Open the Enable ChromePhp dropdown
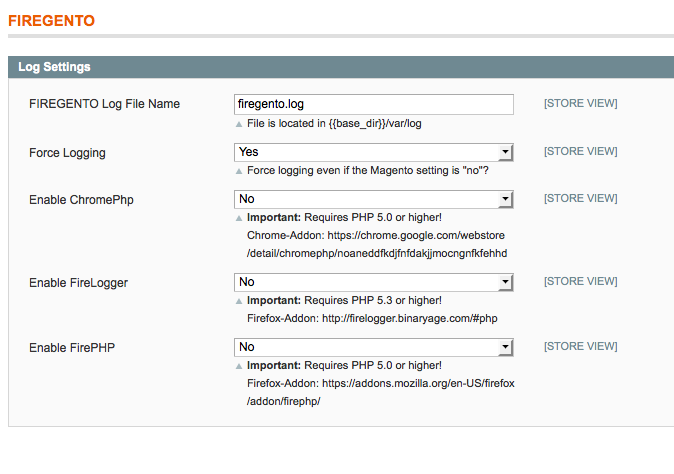The image size is (674, 474). point(374,199)
